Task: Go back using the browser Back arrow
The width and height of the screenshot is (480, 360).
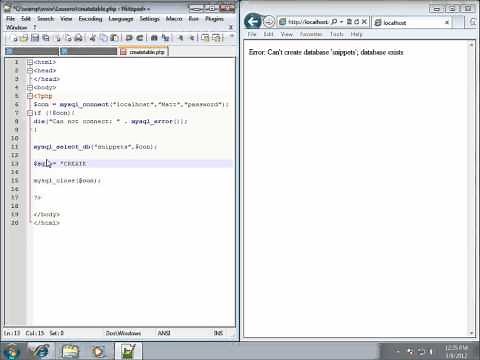Action: click(252, 22)
